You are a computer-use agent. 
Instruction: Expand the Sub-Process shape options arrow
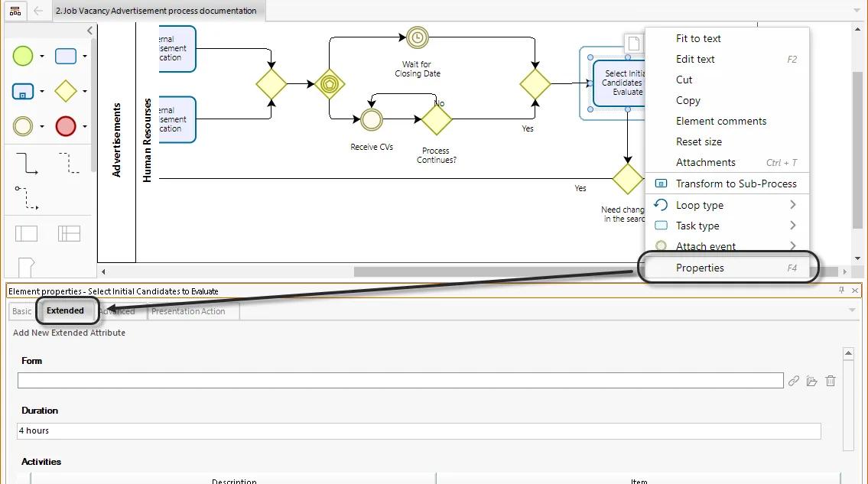pyautogui.click(x=42, y=92)
